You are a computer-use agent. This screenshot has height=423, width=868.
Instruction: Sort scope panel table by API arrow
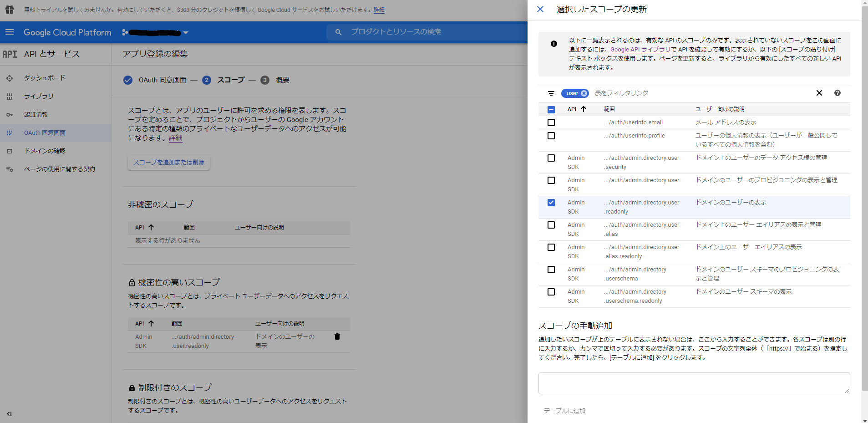[x=584, y=109]
